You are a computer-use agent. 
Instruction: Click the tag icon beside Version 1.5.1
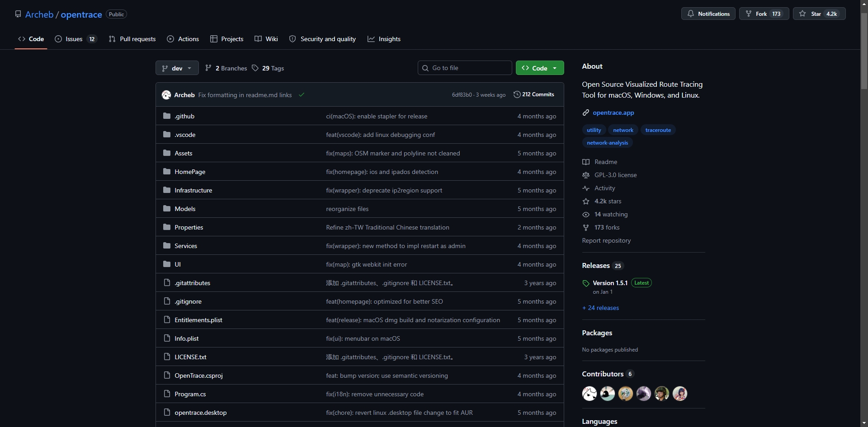point(586,283)
